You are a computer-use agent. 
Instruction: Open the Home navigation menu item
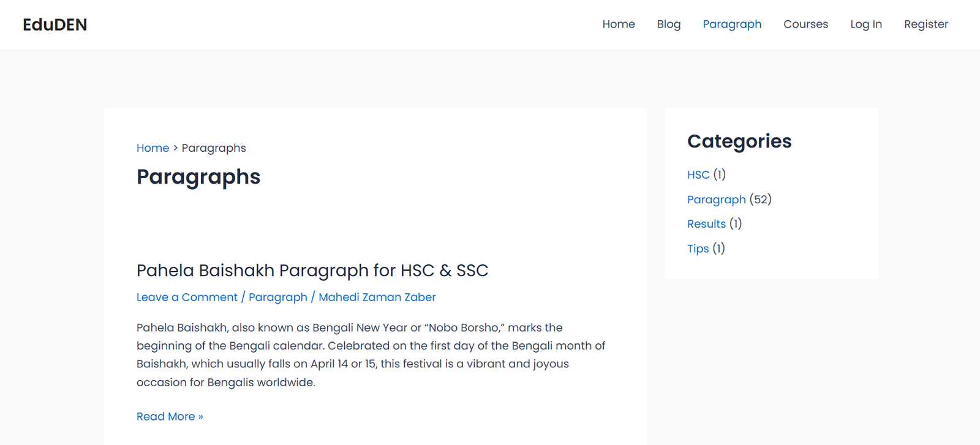pyautogui.click(x=619, y=24)
